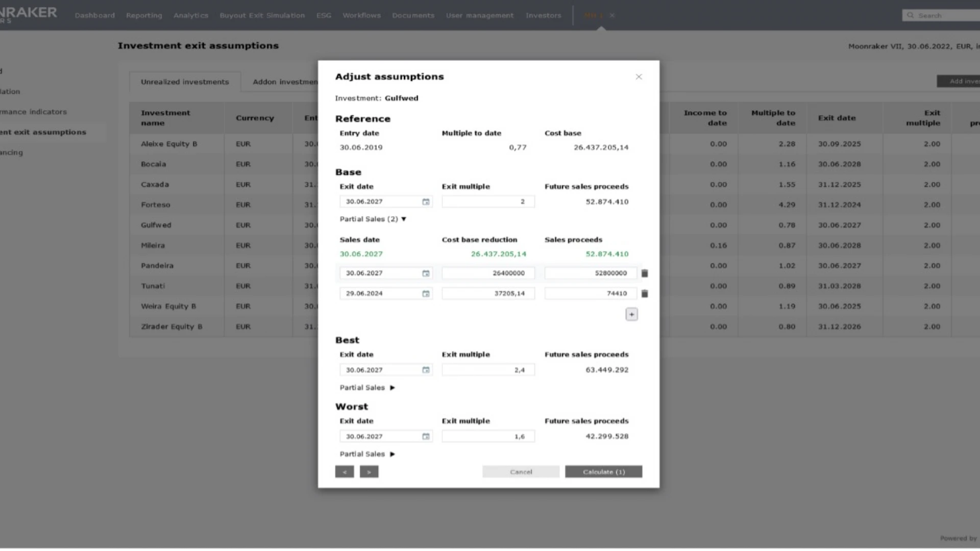The image size is (980, 551).
Task: Add a new partial sale row
Action: [631, 314]
